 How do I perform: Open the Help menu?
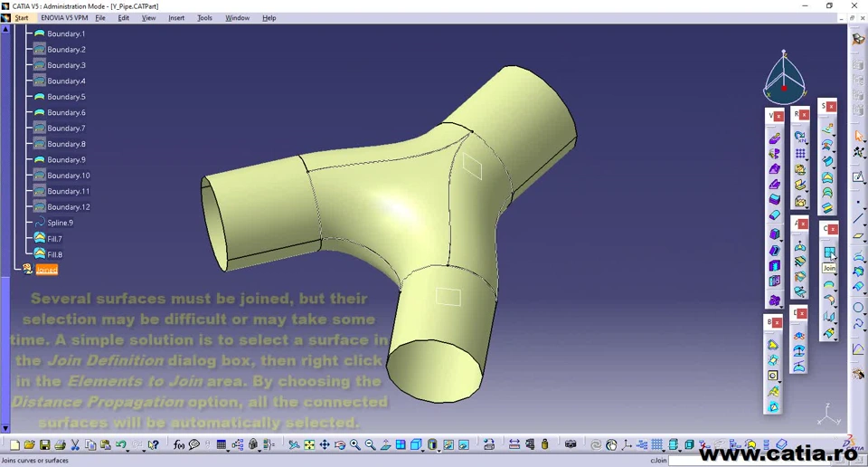click(269, 18)
